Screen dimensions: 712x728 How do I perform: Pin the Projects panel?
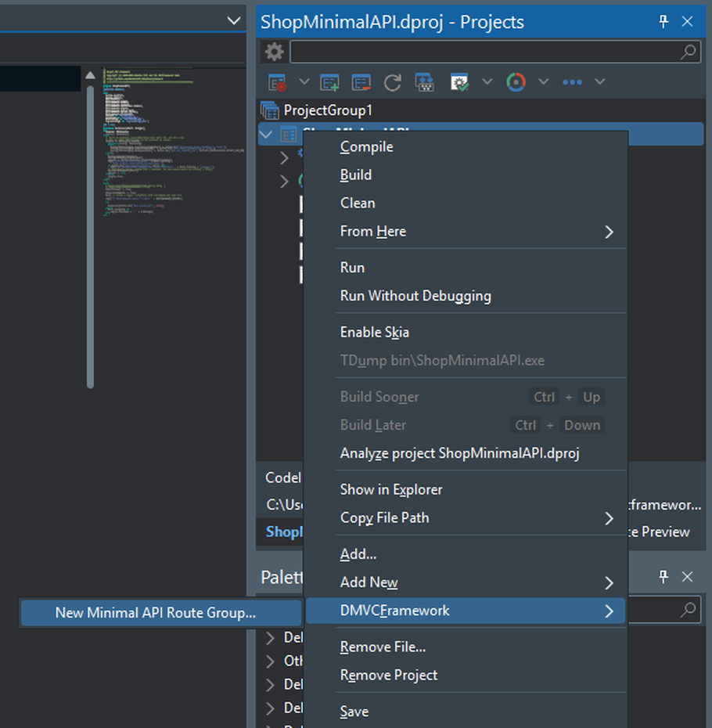pos(663,21)
